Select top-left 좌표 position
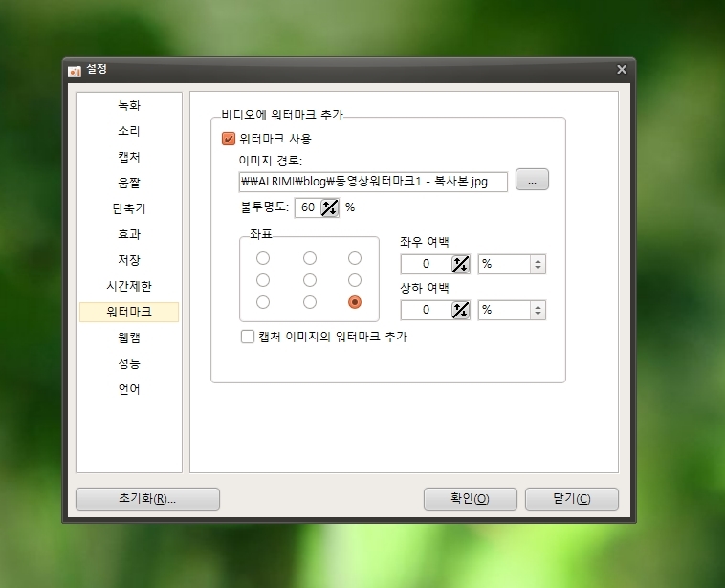 (x=263, y=258)
